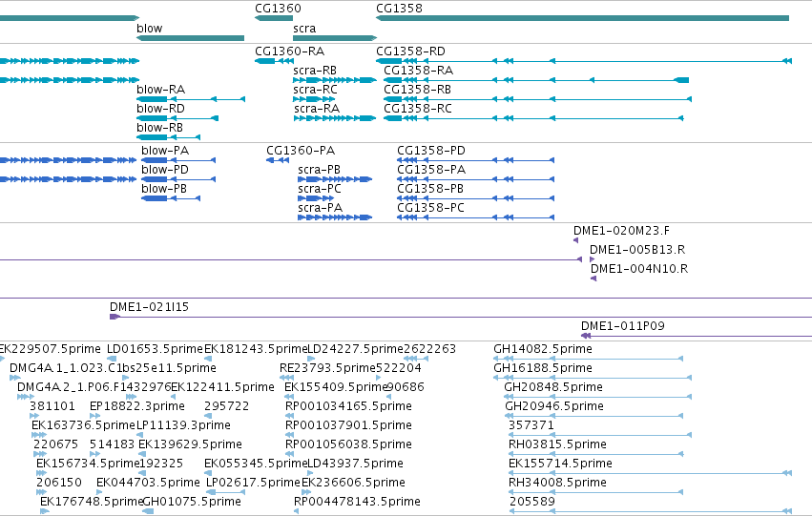Viewport: 812px width, 516px height.
Task: Click the GH20946.5prime EST
Action: tap(594, 417)
